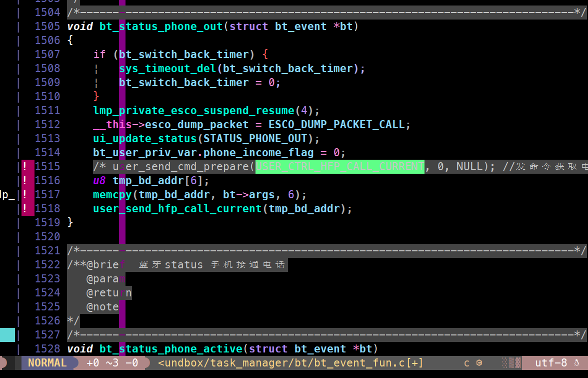The width and height of the screenshot is (588, 378).
Task: Click the cyan marker beside line 1527
Action: [x=7, y=335]
